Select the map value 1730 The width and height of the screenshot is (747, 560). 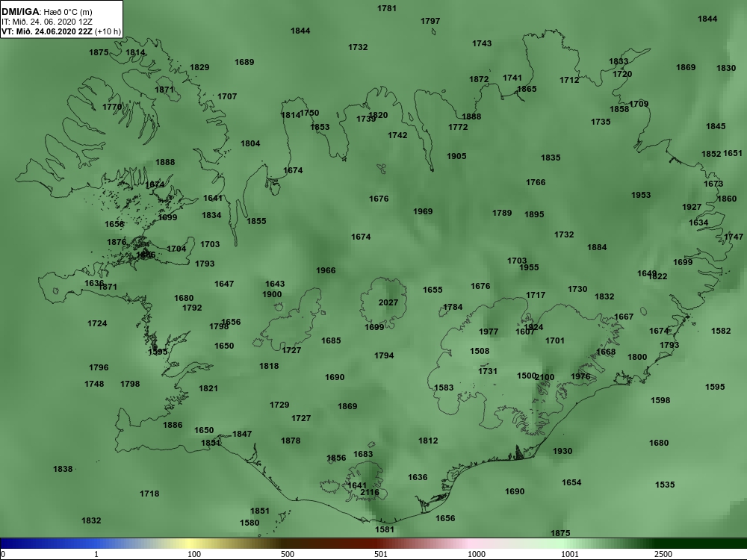577,289
